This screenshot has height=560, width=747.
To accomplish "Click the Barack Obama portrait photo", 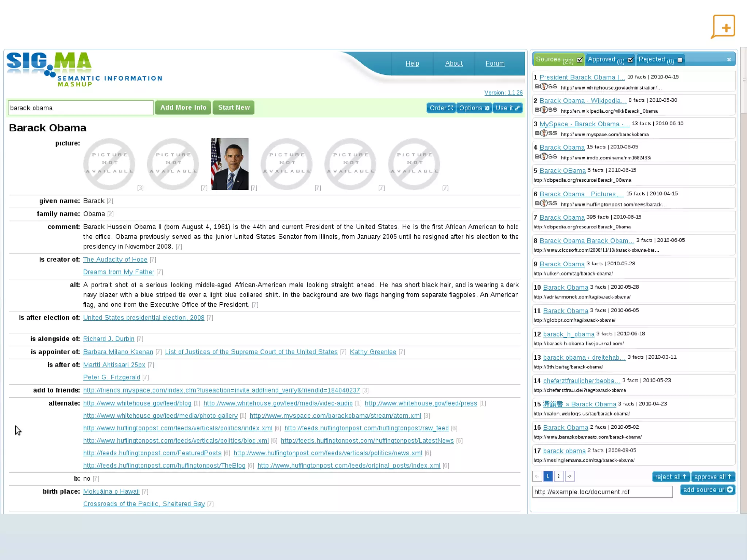I will [x=229, y=164].
